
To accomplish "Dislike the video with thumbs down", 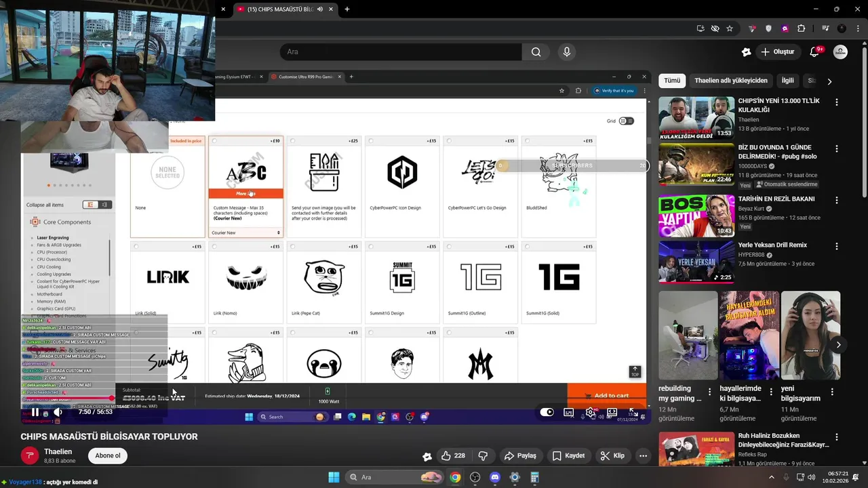I will tap(483, 456).
